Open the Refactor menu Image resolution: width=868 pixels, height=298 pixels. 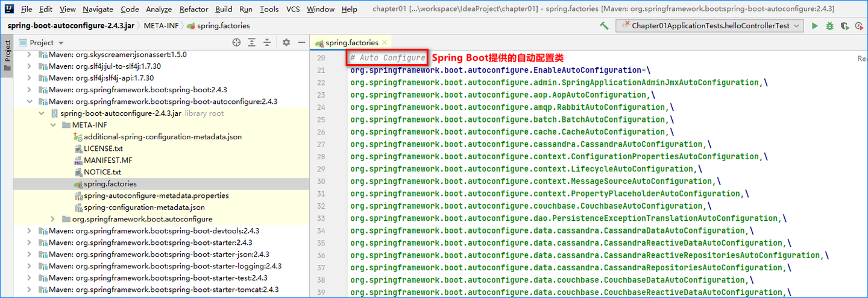(193, 9)
